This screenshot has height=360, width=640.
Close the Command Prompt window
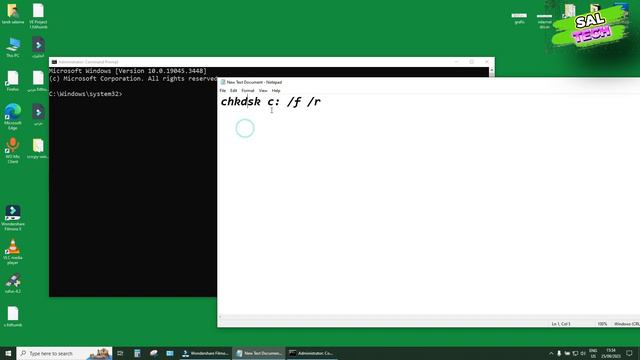(487, 62)
